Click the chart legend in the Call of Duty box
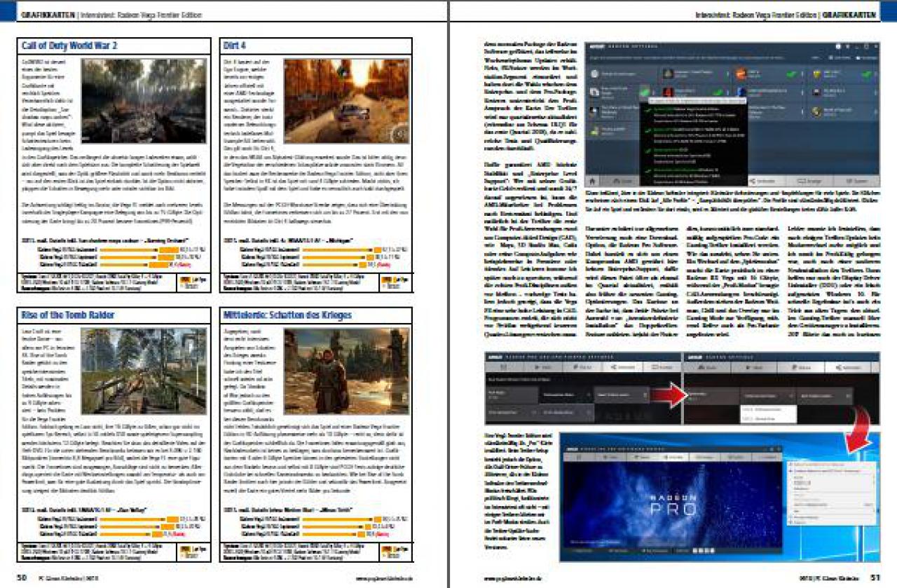 click(x=193, y=282)
